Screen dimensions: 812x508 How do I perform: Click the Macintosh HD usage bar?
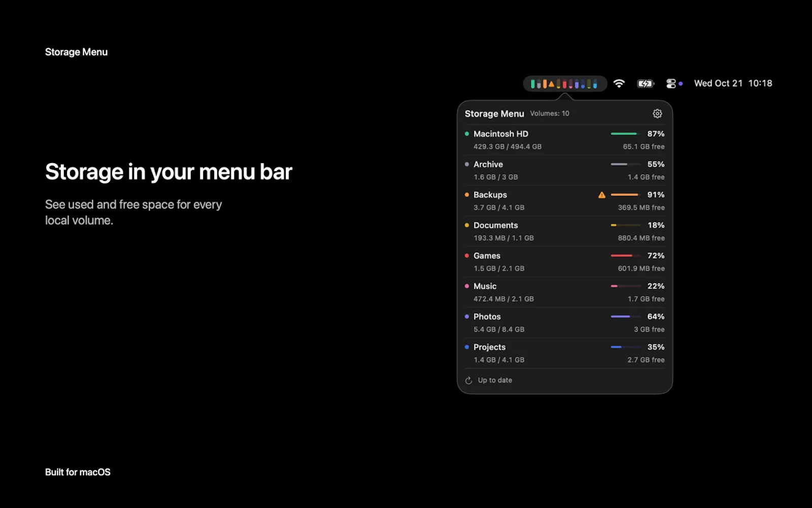[x=626, y=134]
